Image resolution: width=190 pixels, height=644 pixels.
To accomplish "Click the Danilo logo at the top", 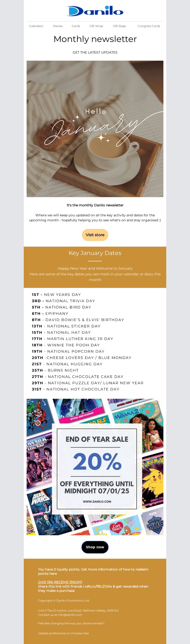I will pyautogui.click(x=95, y=11).
